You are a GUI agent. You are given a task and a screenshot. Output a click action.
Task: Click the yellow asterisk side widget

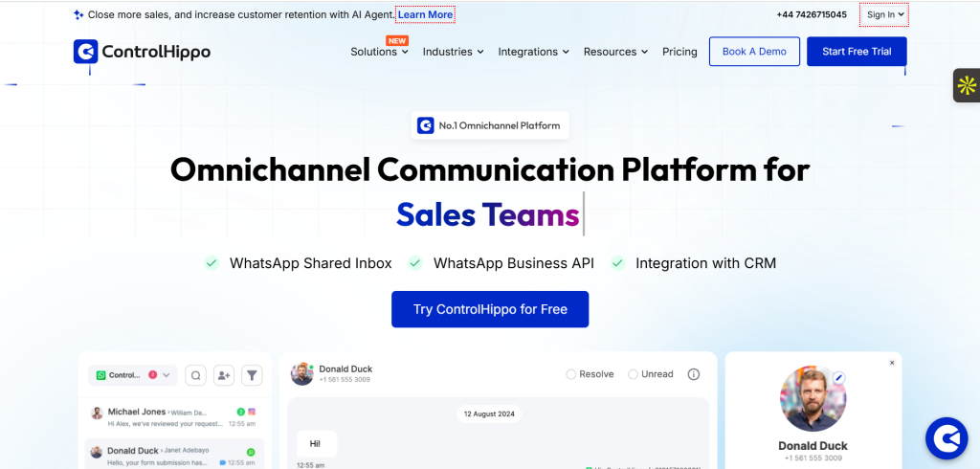tap(967, 85)
